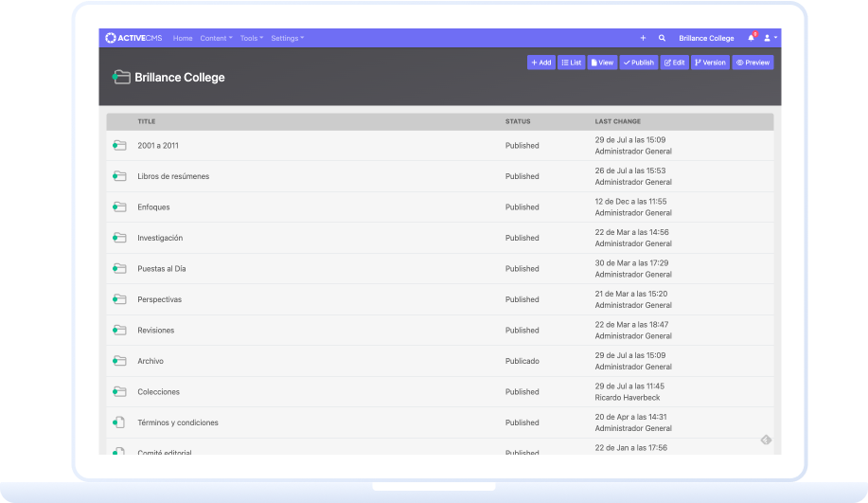Click Published status in Enfoques row
The width and height of the screenshot is (868, 503).
[x=522, y=207]
